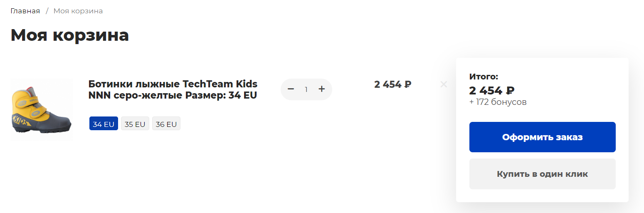Click the Моя корзина breadcrumb item
This screenshot has width=644, height=213.
[x=78, y=11]
